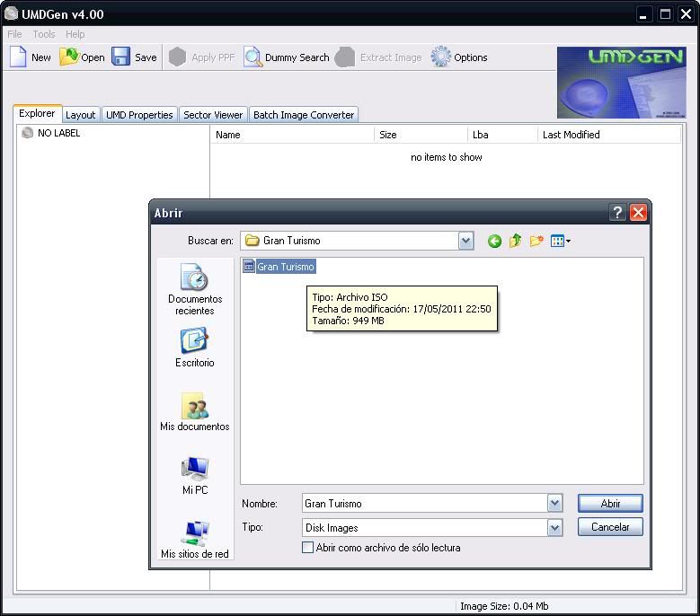Go up one folder level icon
700x616 pixels.
pos(515,241)
